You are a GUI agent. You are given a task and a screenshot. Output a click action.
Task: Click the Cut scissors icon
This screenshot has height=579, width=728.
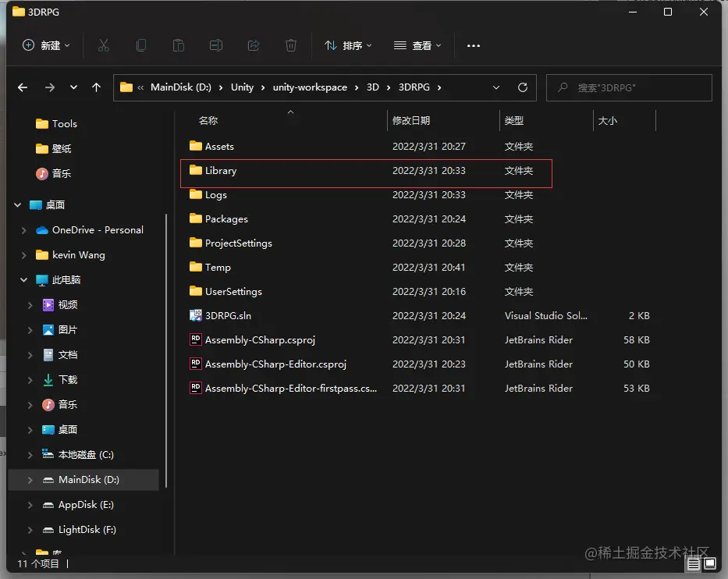click(104, 45)
